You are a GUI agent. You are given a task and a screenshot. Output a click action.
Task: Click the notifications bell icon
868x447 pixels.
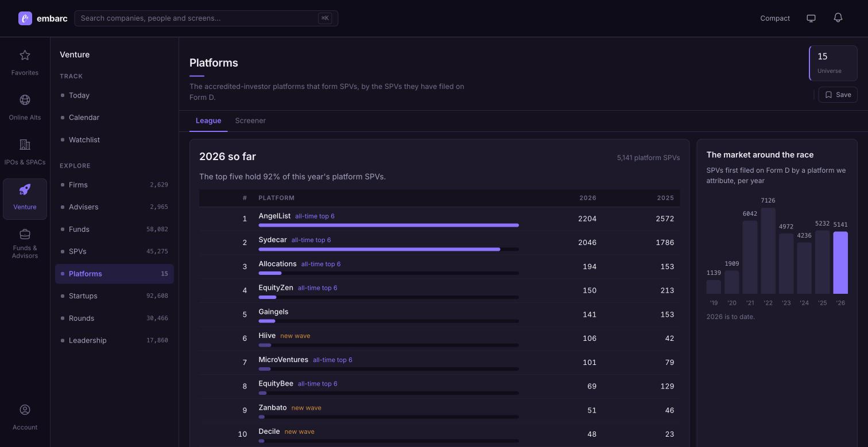[x=838, y=18]
